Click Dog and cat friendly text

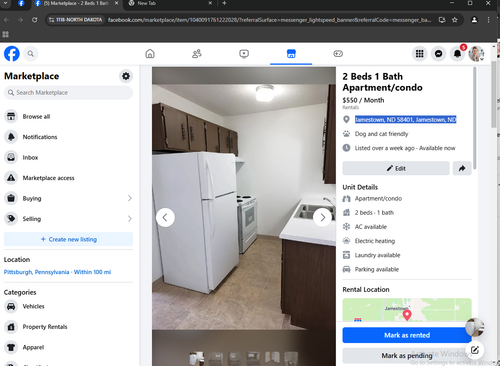pos(381,134)
